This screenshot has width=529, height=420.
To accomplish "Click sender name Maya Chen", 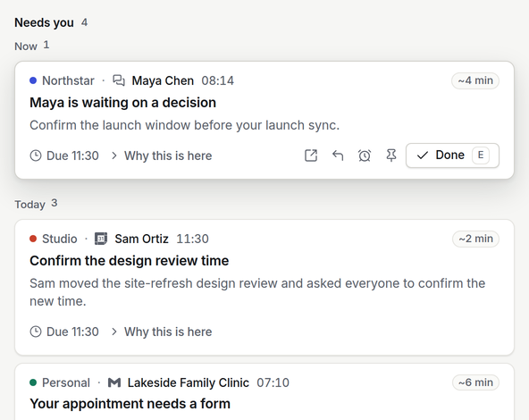I will pos(163,80).
